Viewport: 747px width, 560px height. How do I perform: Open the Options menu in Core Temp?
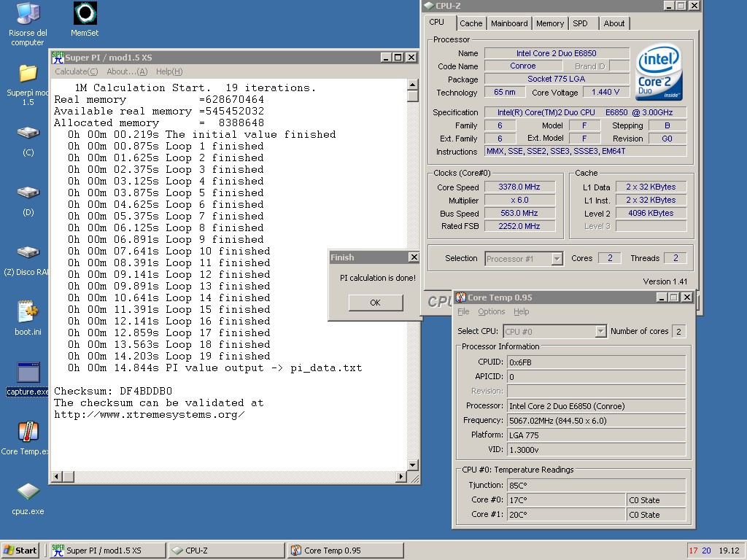tap(491, 311)
